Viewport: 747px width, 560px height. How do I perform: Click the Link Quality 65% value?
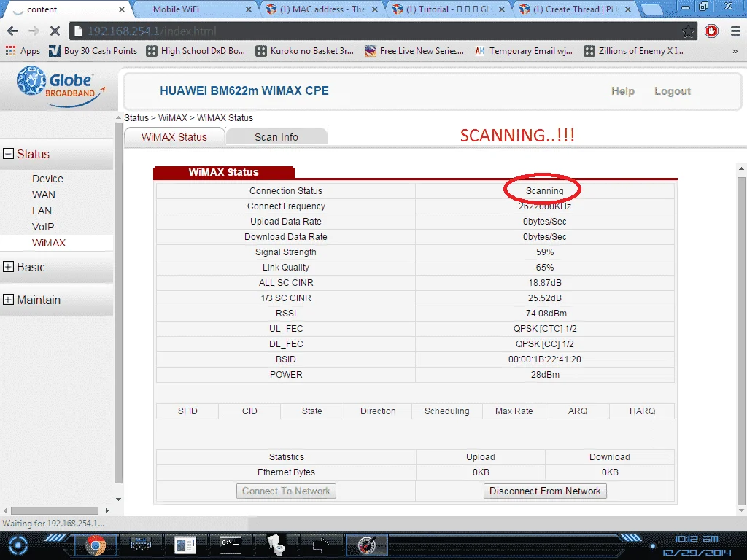pyautogui.click(x=544, y=267)
